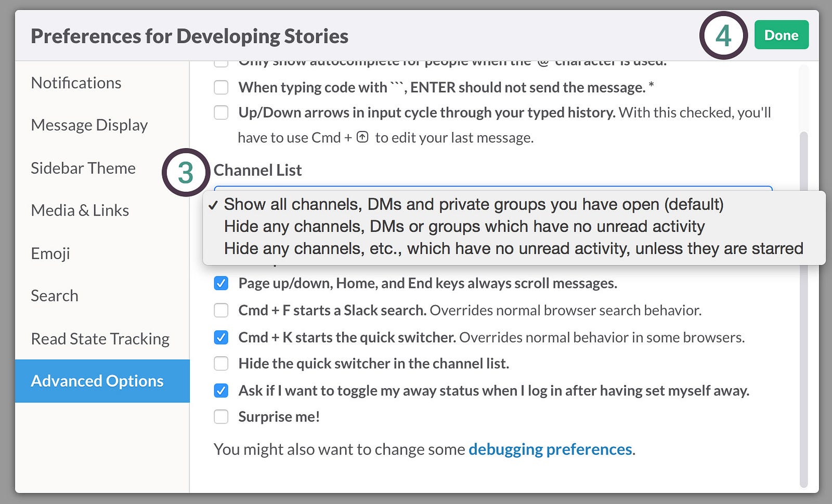This screenshot has width=832, height=504.
Task: Enable 'Cmd + F starts a Slack search'
Action: tap(222, 310)
